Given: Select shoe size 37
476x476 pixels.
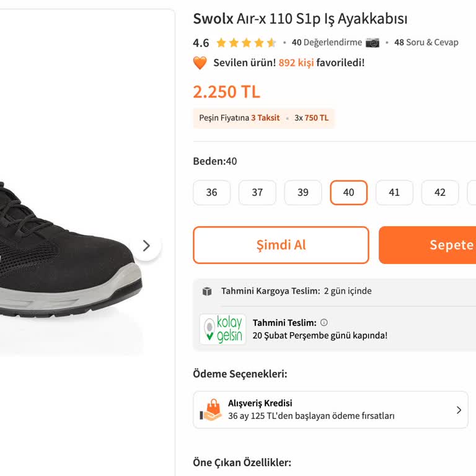Looking at the screenshot, I should [x=257, y=193].
